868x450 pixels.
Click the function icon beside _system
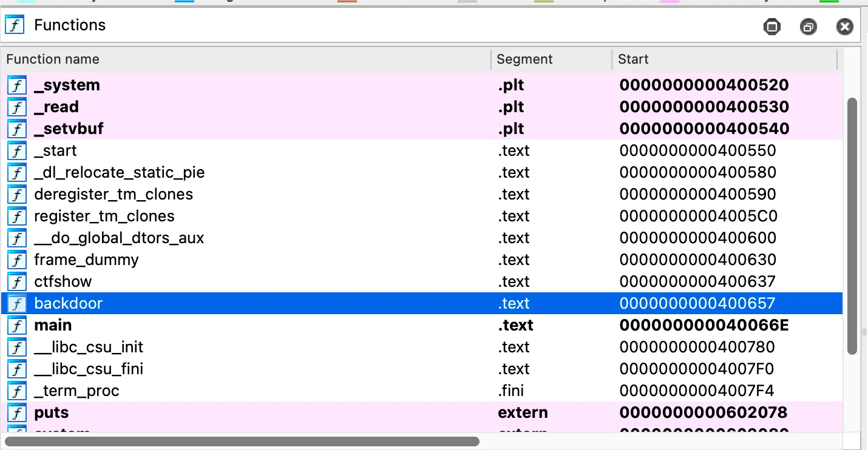(17, 86)
